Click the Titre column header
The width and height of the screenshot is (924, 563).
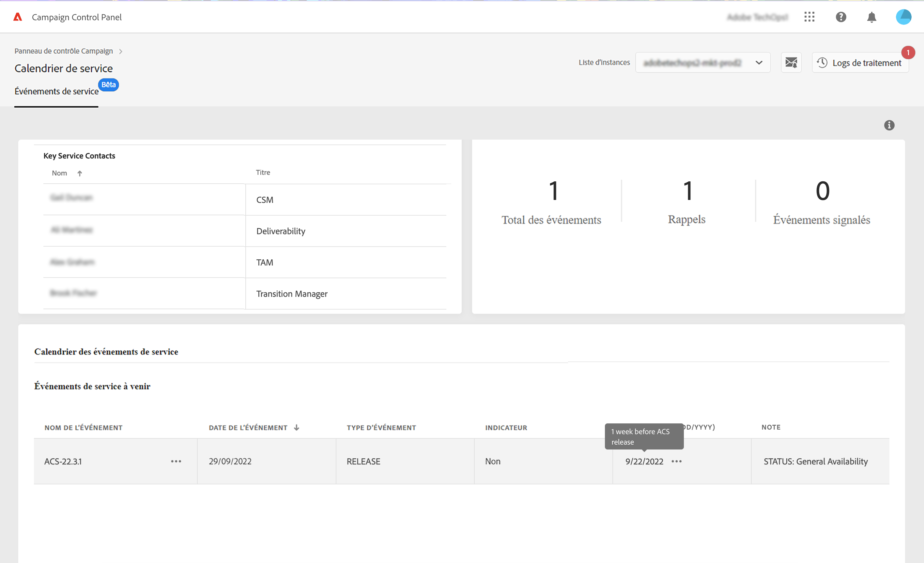[263, 173]
